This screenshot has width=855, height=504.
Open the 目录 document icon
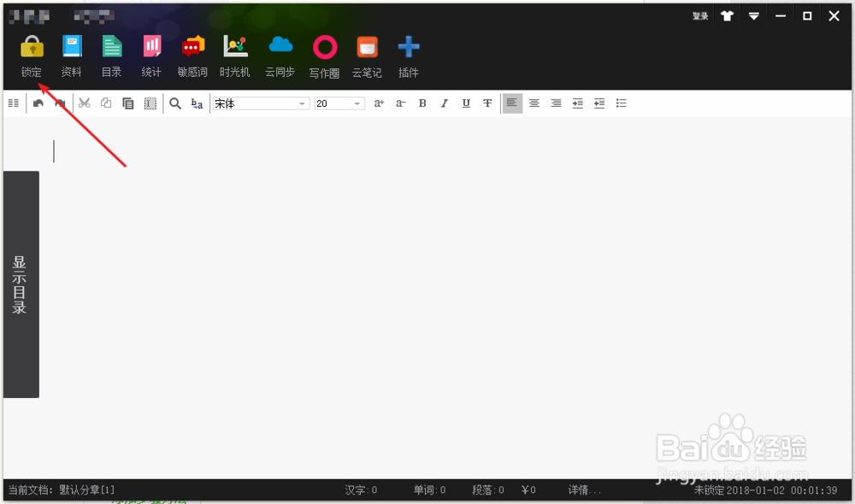(x=112, y=47)
